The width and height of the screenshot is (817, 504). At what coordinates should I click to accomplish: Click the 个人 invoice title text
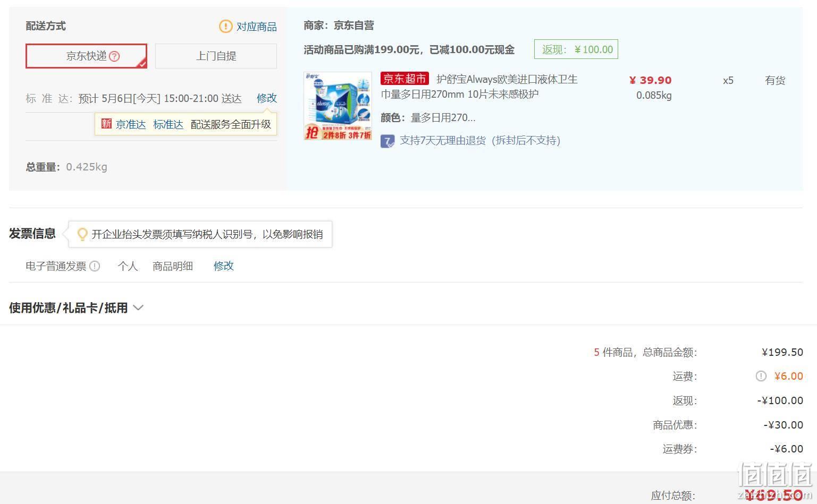[128, 266]
